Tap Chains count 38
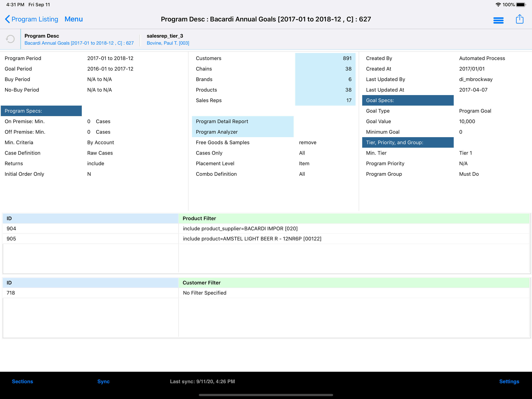 (x=325, y=69)
